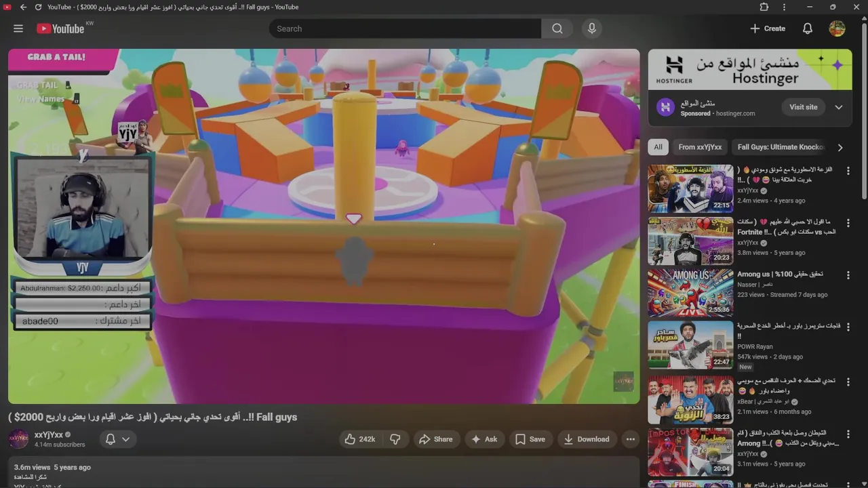Open Among us live 2:55:36 thumbnail

pyautogui.click(x=690, y=293)
